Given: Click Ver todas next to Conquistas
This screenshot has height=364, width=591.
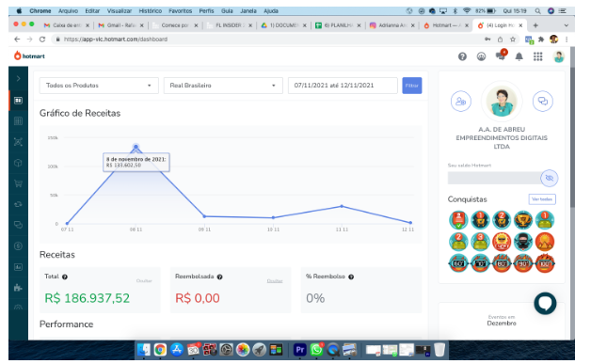Looking at the screenshot, I should (x=542, y=199).
